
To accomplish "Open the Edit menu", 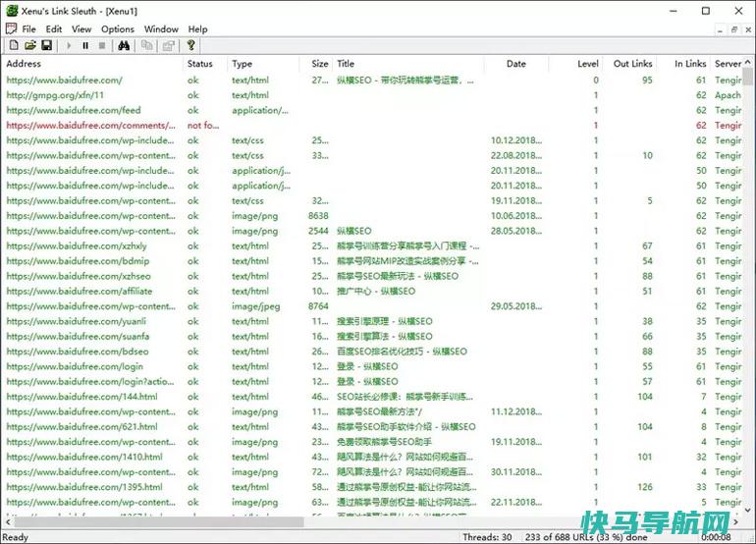I will 54,28.
